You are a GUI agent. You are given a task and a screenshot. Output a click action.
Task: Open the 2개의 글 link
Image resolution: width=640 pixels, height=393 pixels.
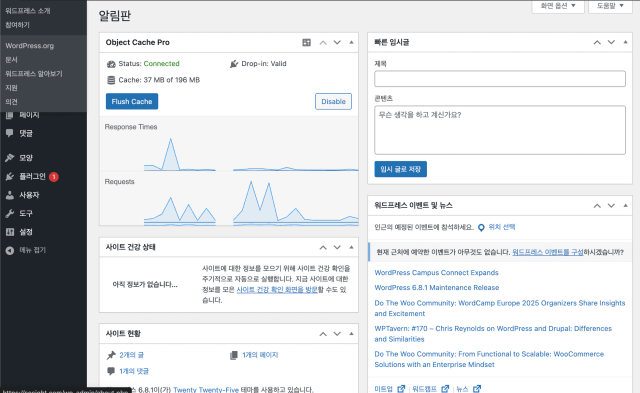131,355
